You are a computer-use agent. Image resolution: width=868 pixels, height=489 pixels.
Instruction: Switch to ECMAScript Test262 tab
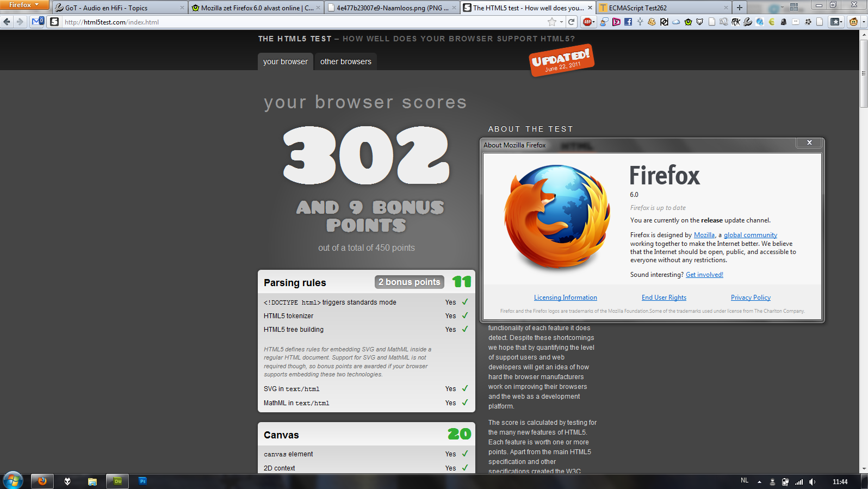664,8
